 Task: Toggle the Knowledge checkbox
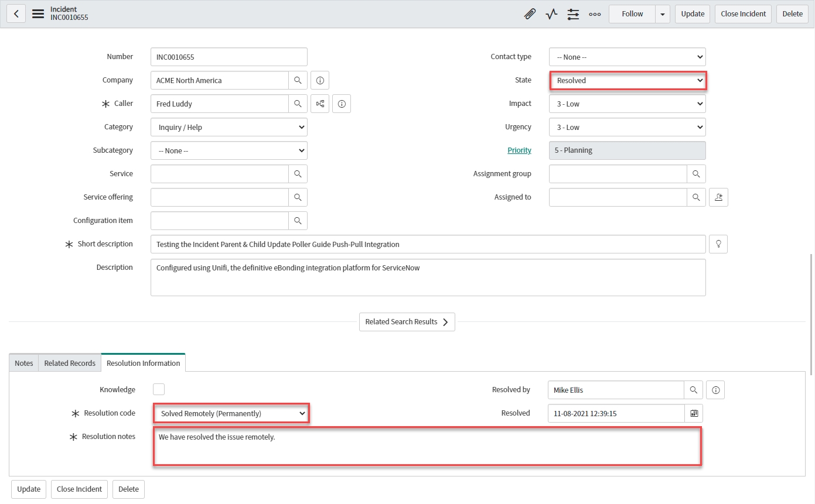(159, 389)
